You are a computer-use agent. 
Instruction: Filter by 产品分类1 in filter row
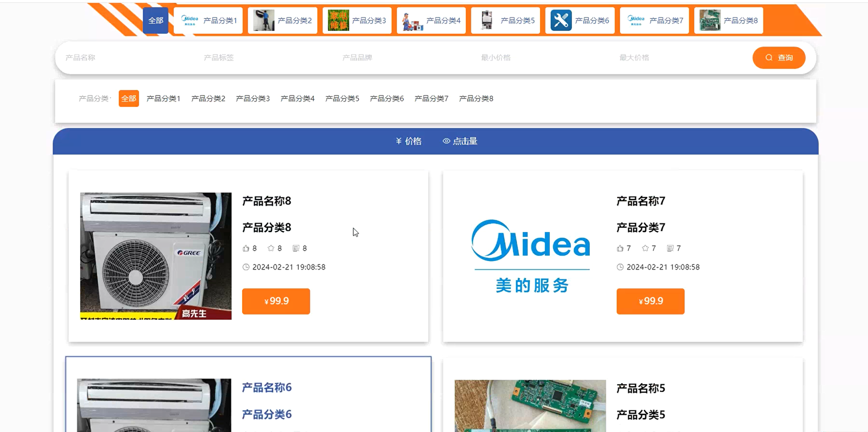coord(163,98)
